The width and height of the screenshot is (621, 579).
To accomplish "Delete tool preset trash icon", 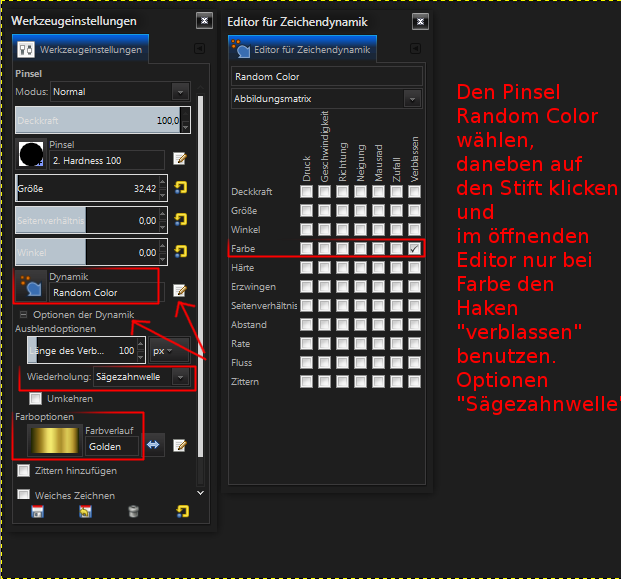I will click(x=133, y=511).
